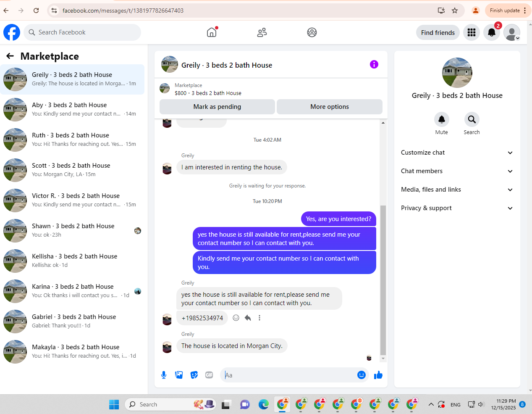Open the Facebook logo home link
532x414 pixels.
click(x=12, y=32)
